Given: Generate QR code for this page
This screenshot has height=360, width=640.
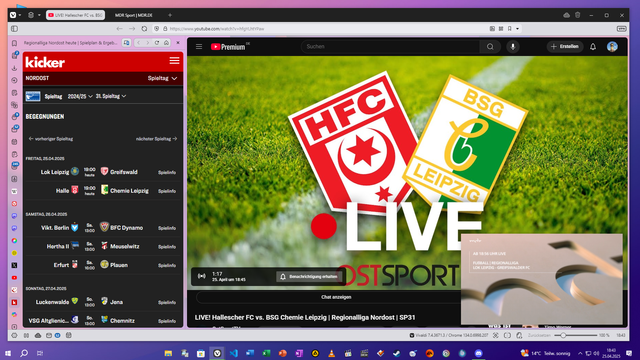Looking at the screenshot, I should point(501,29).
